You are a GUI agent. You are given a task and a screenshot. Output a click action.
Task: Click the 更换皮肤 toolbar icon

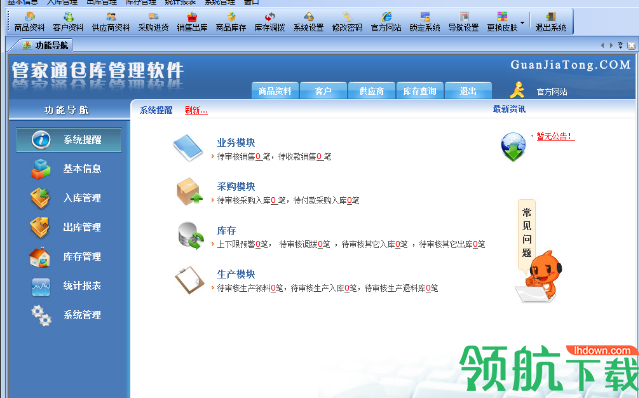[502, 22]
